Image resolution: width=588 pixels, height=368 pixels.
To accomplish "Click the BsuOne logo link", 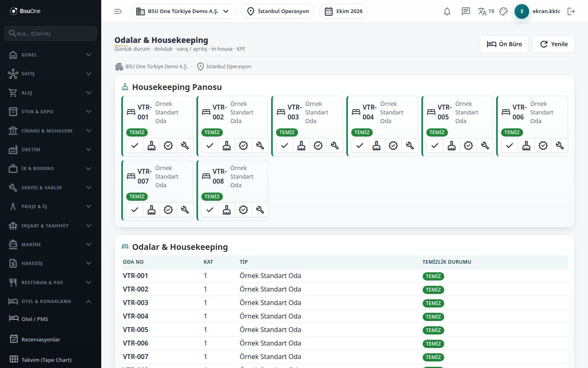I will pos(25,11).
